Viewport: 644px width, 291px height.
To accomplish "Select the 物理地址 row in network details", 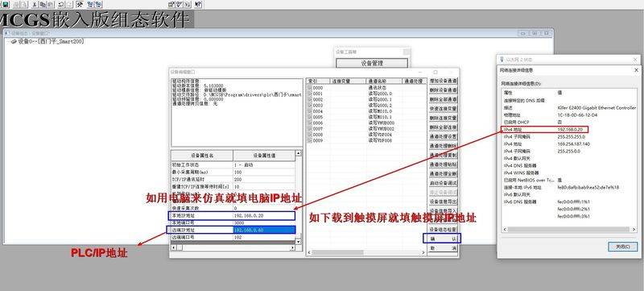I will coord(568,115).
